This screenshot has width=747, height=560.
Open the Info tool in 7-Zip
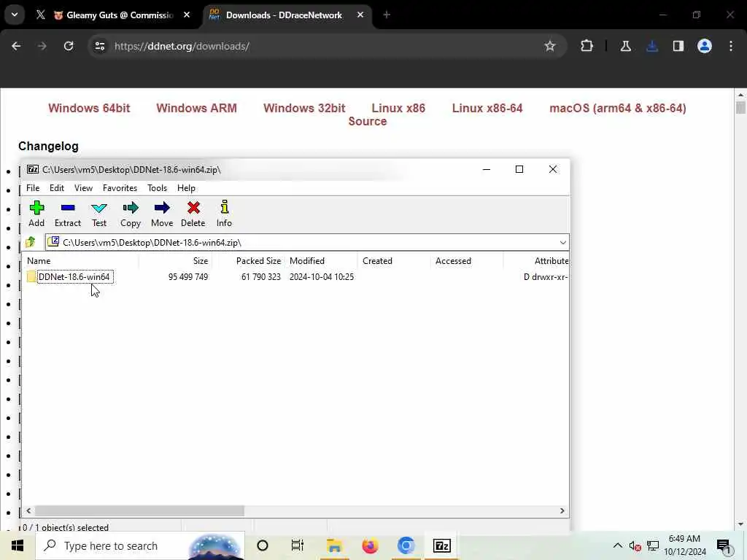225,214
